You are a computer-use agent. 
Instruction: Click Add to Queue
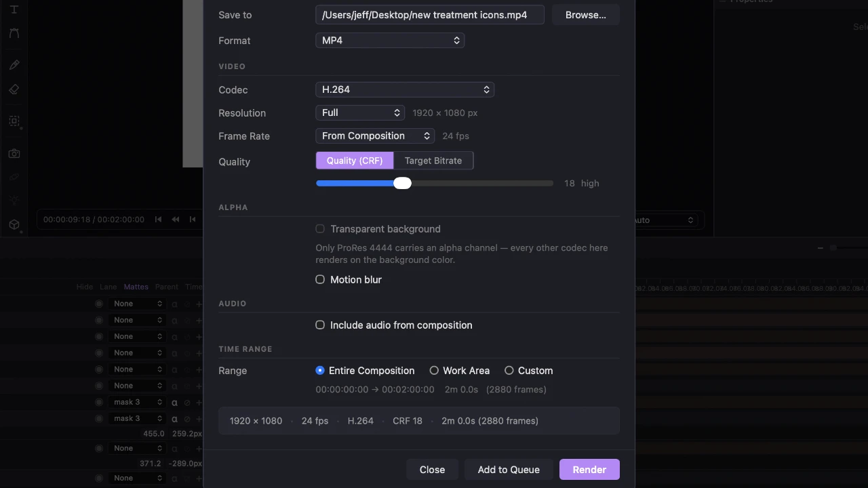pos(509,470)
